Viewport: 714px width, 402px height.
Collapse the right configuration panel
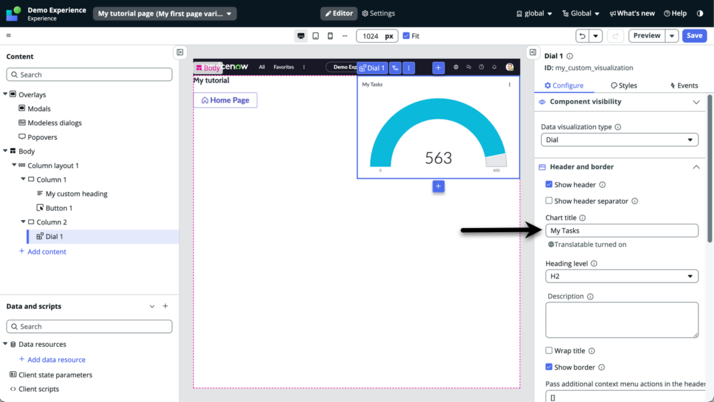click(532, 52)
